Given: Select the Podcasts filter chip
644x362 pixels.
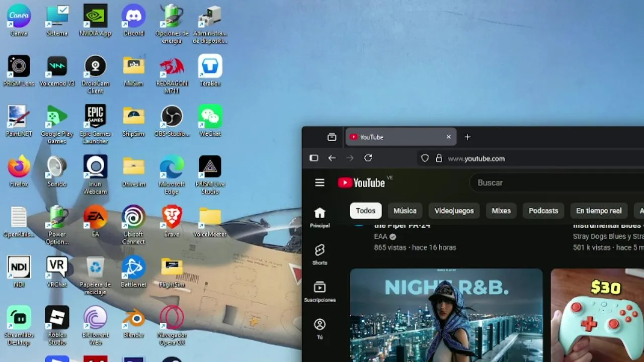Looking at the screenshot, I should pyautogui.click(x=543, y=211).
